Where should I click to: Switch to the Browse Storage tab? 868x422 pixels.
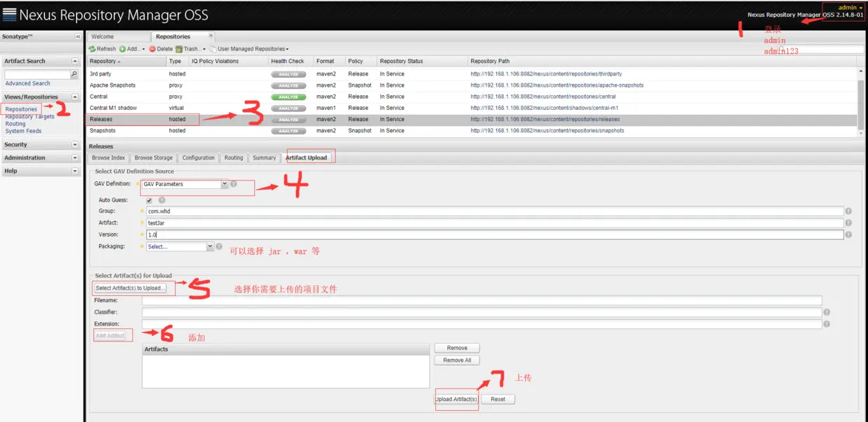pyautogui.click(x=153, y=157)
